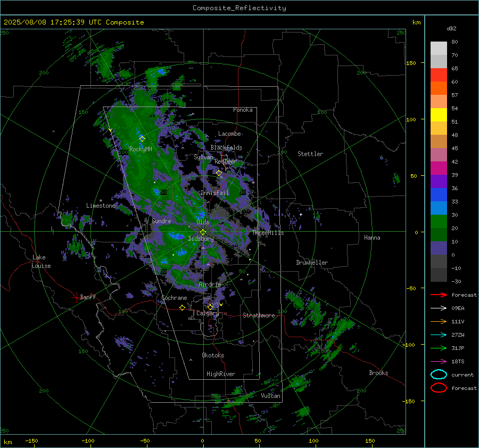Screen dimensions: 479x448
Task: Click the red forecast ellipse legend icon
Action: [x=439, y=388]
